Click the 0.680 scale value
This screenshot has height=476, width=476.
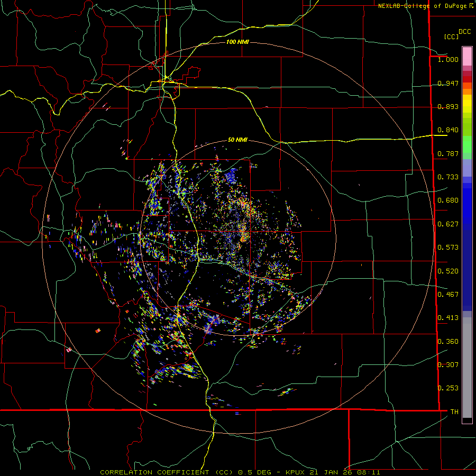[x=448, y=200]
